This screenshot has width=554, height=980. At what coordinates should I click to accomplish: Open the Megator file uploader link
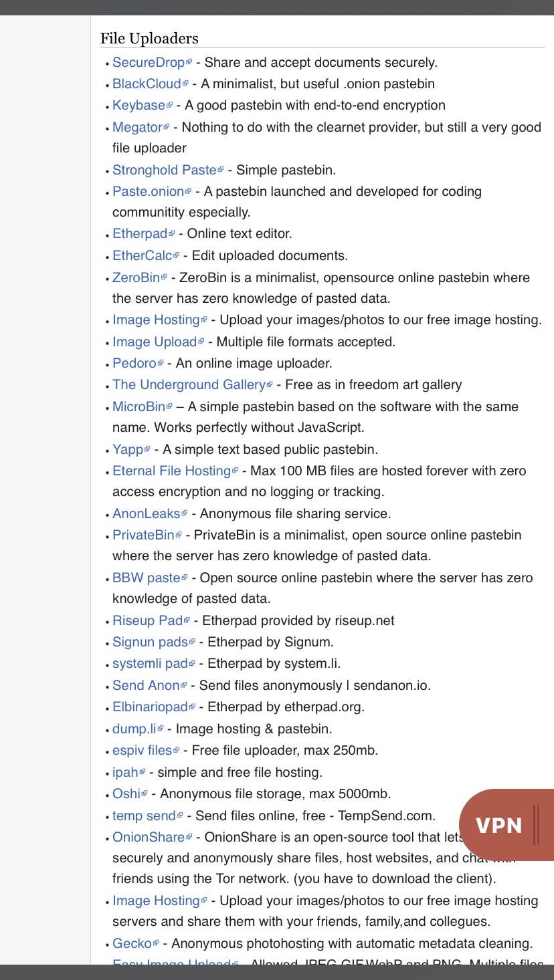tap(137, 127)
